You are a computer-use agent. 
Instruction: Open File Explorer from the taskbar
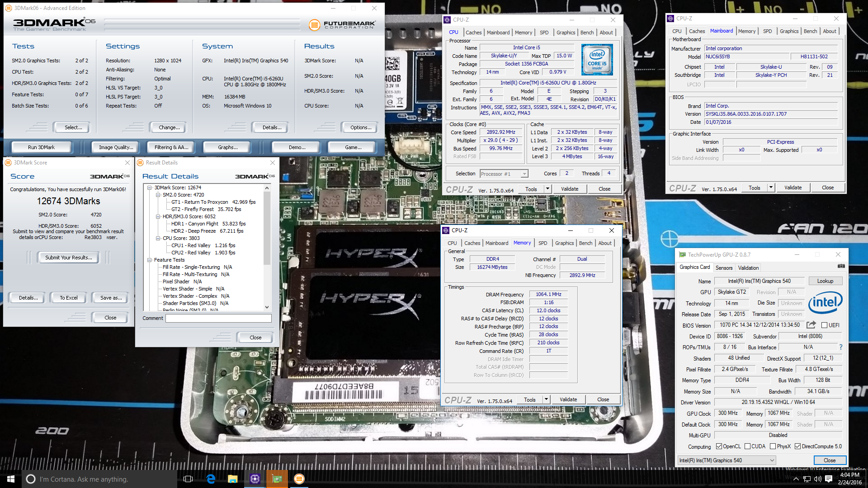coord(232,479)
